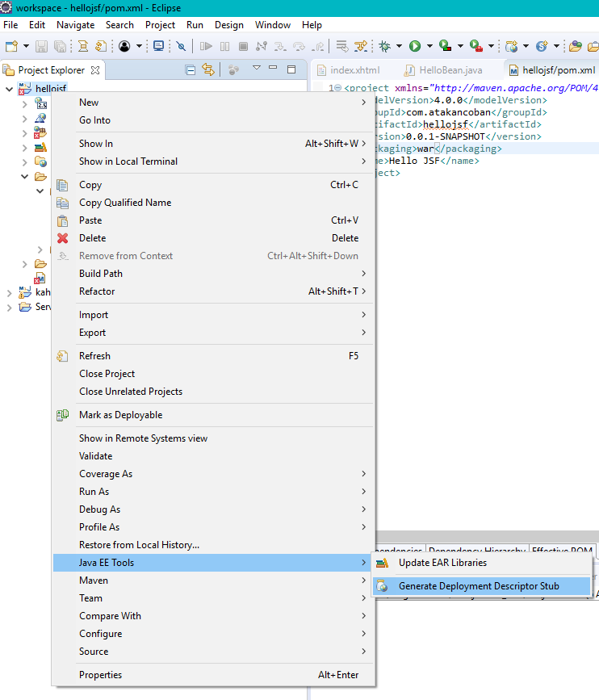The height and width of the screenshot is (700, 599).
Task: Click the Effective POM bottom tab
Action: [x=563, y=550]
